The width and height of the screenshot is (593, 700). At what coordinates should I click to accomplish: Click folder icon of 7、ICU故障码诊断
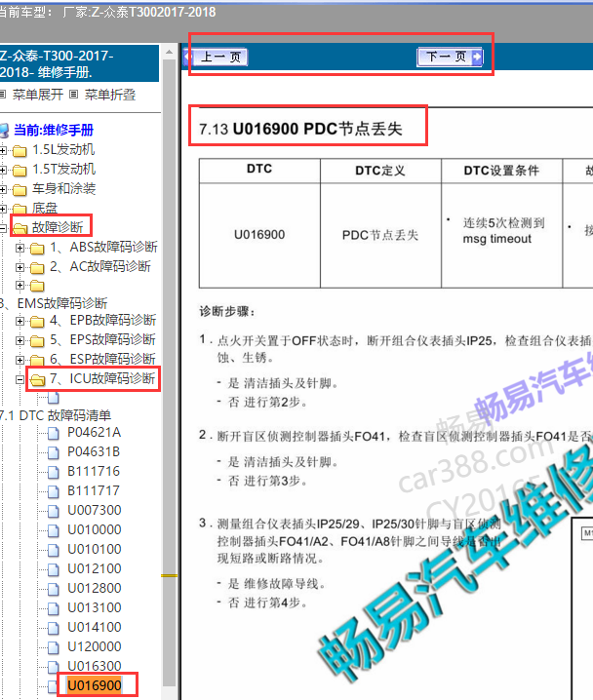tap(37, 379)
